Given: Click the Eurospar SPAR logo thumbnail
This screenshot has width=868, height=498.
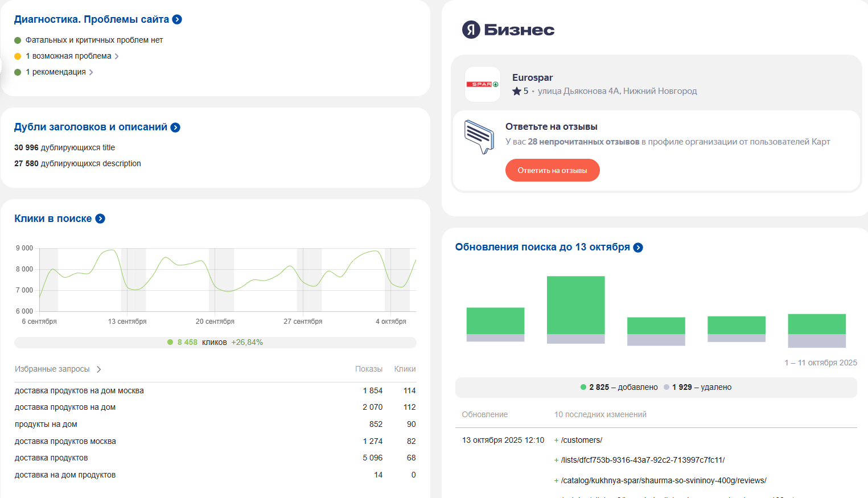Looking at the screenshot, I should (x=482, y=84).
